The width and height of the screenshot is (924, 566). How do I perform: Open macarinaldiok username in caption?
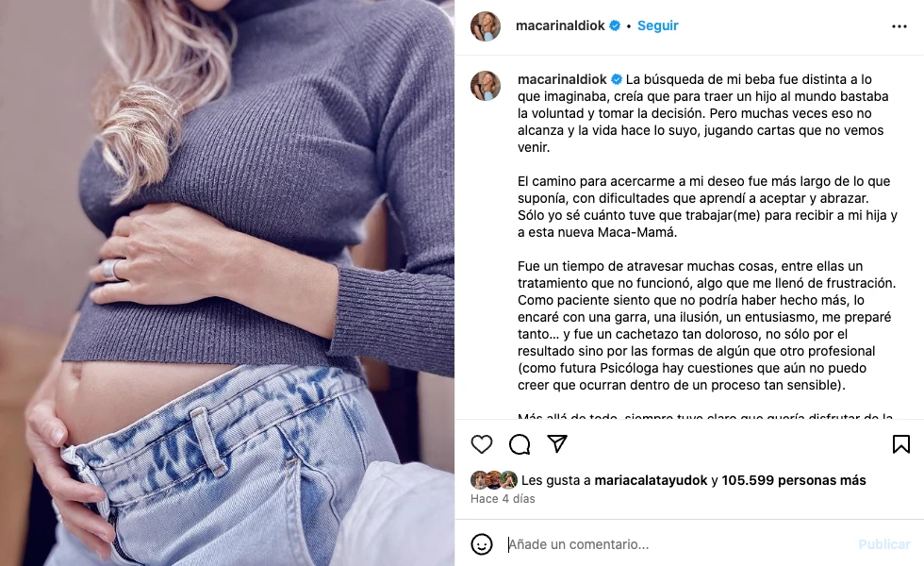click(x=562, y=79)
